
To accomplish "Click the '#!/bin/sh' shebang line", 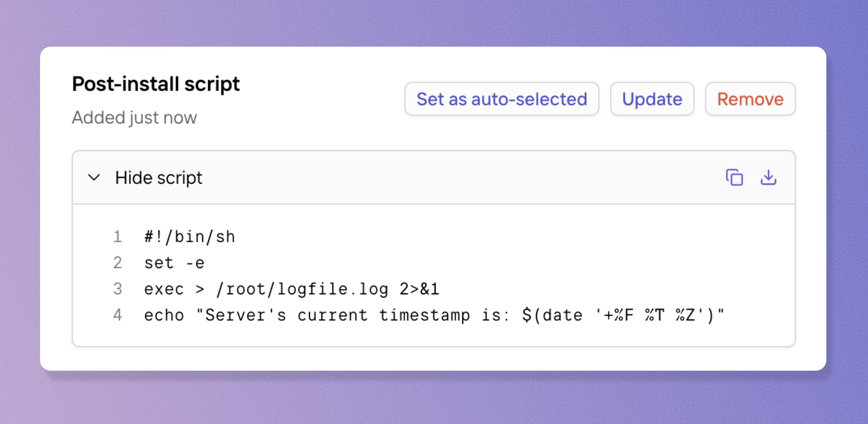I will pos(189,237).
